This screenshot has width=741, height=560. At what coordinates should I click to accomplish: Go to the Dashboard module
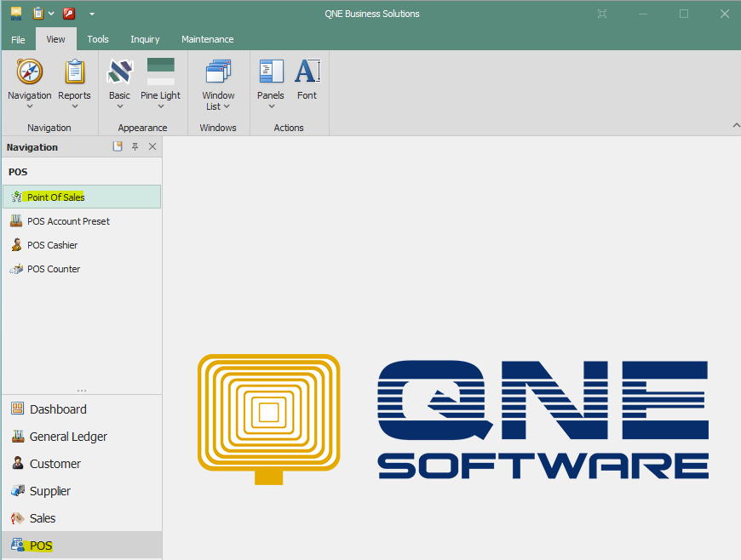[82, 409]
